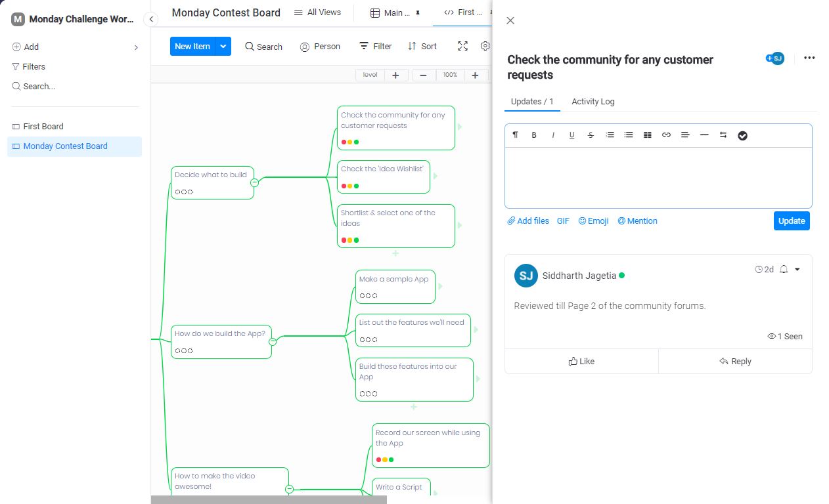The image size is (829, 504).
Task: Collapse the left sidebar with the chevron
Action: (151, 19)
